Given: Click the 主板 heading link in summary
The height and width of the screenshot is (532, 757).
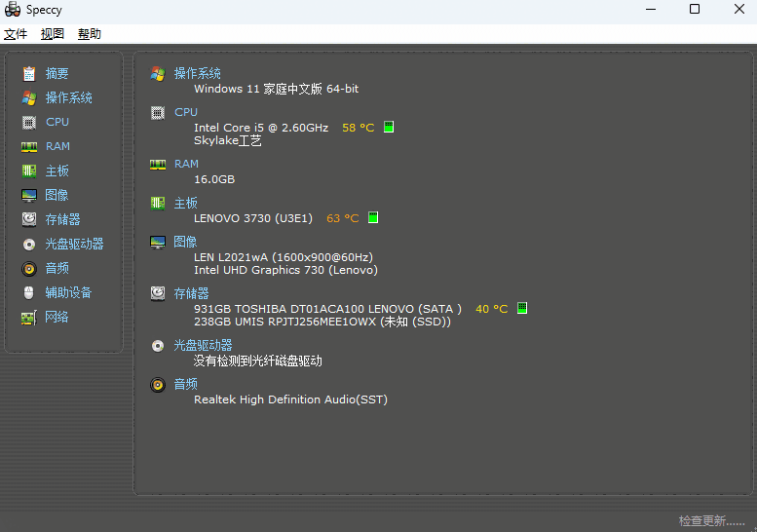Looking at the screenshot, I should [x=186, y=204].
